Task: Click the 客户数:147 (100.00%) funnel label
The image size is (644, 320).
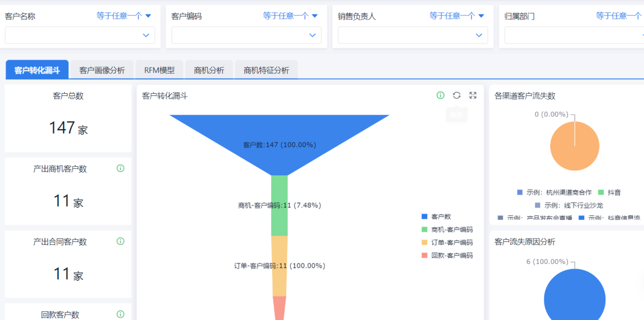Action: 280,145
